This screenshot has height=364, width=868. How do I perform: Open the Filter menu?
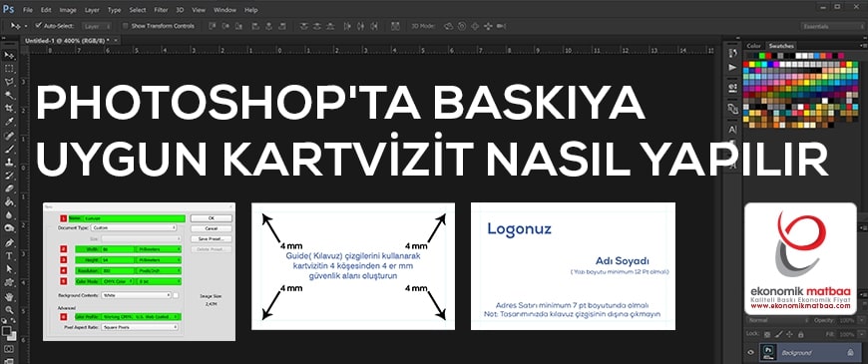click(x=161, y=10)
